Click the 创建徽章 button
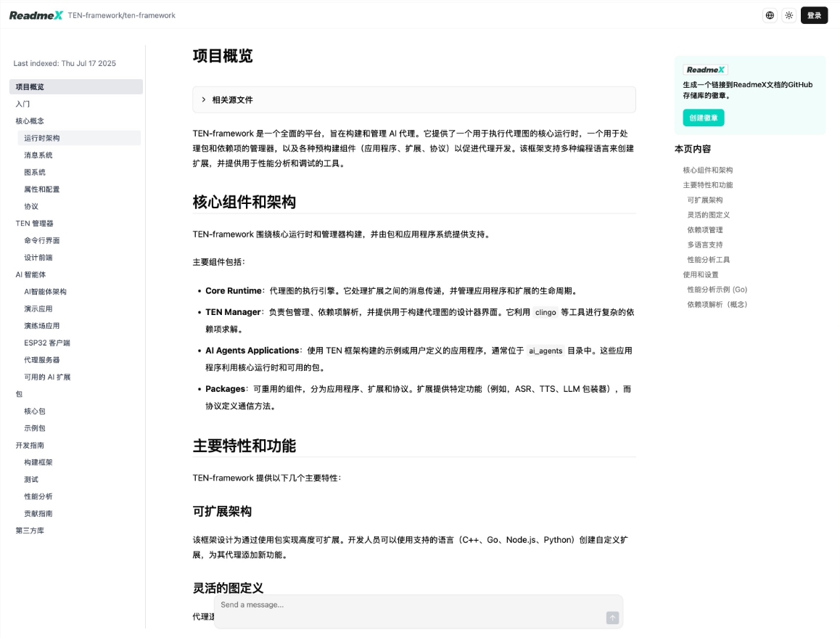840x638 pixels. [703, 118]
